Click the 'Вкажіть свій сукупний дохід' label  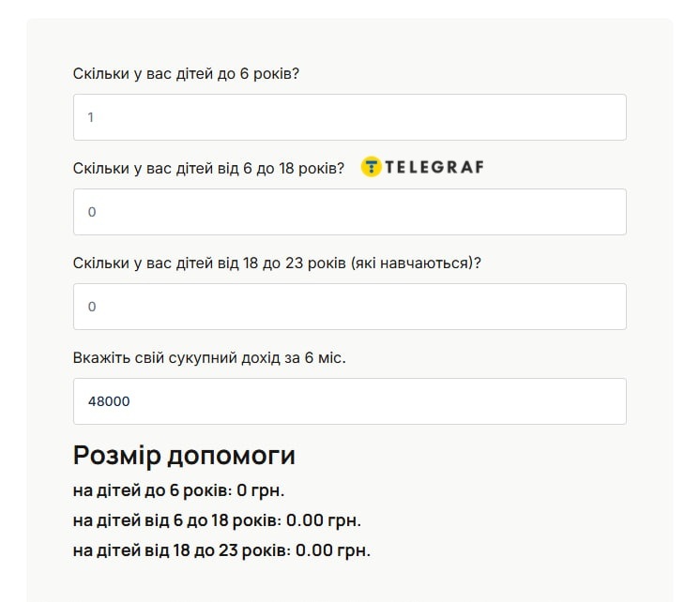[169, 358]
